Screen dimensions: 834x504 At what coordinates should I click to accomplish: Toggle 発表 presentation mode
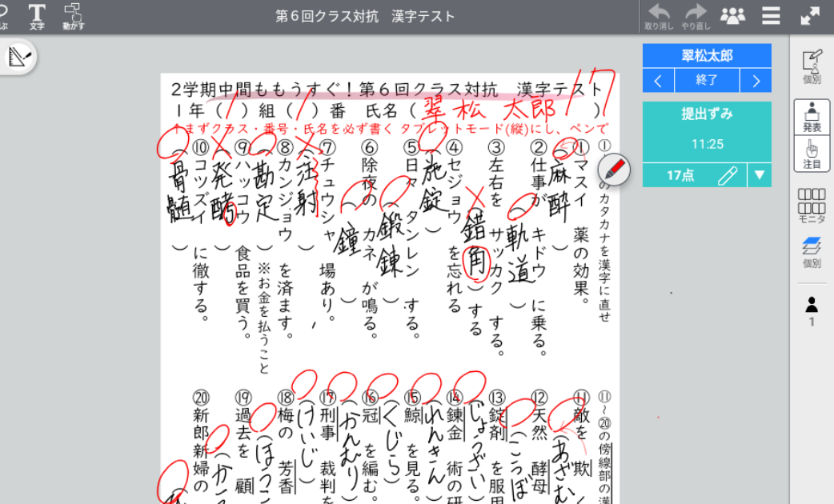pos(812,117)
